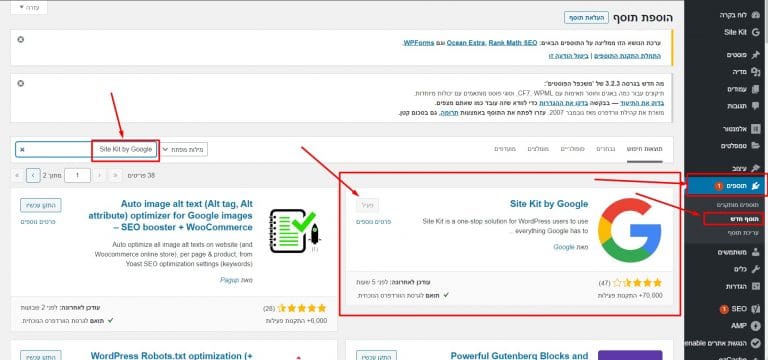Open the plugin editor (עריכת תוסף) submenu
Image resolution: width=768 pixels, height=360 pixels.
pos(743,233)
